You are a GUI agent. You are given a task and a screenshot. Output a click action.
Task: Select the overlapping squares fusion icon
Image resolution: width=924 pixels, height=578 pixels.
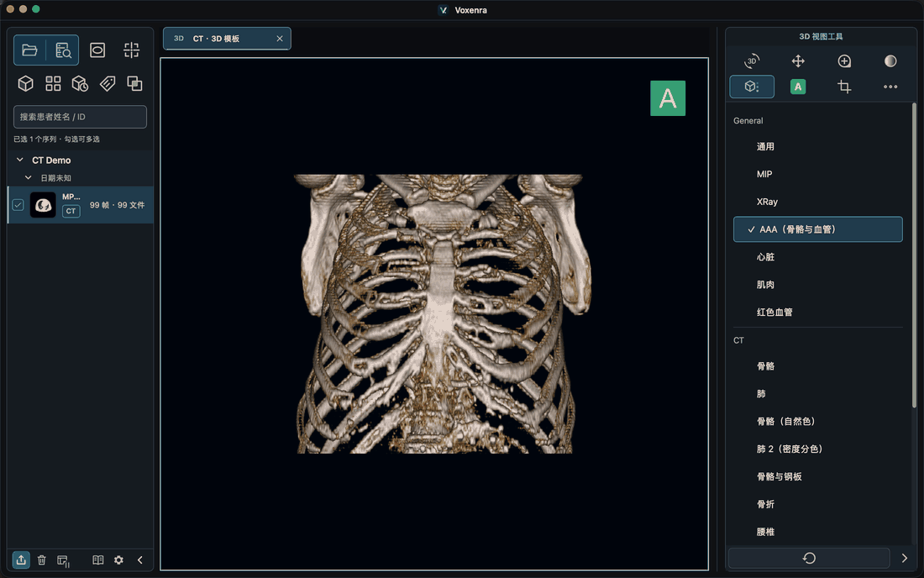pos(134,84)
